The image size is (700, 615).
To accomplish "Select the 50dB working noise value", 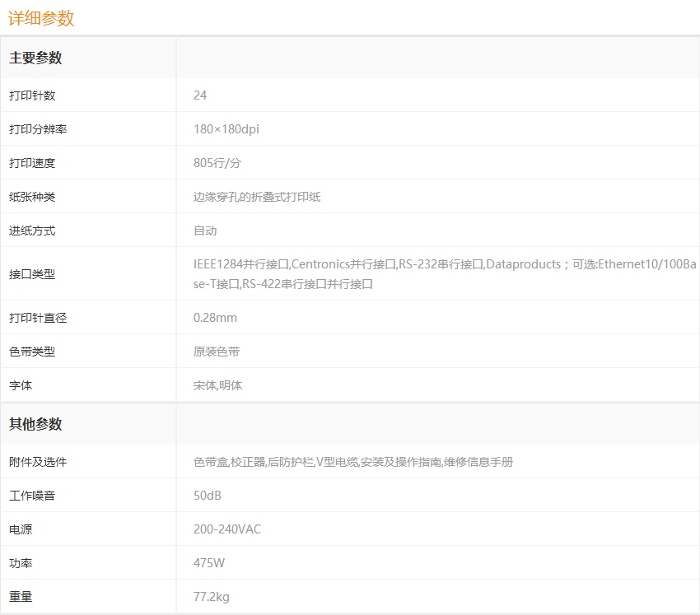I will click(207, 496).
